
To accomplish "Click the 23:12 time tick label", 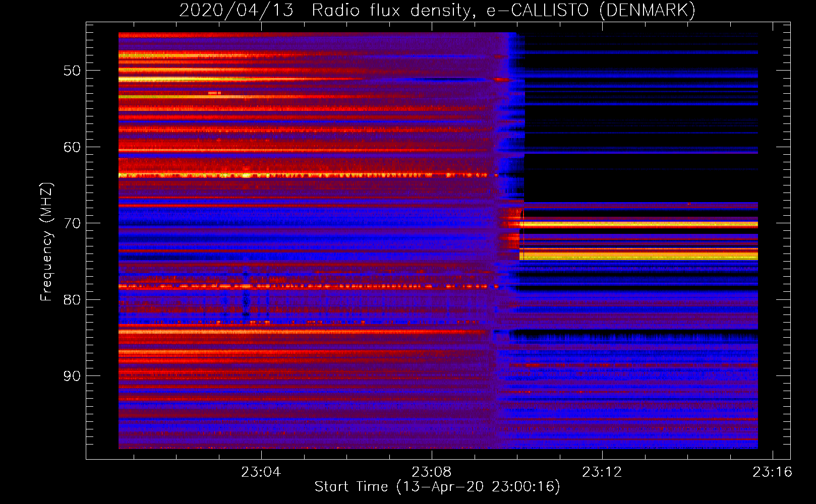I will [x=602, y=472].
